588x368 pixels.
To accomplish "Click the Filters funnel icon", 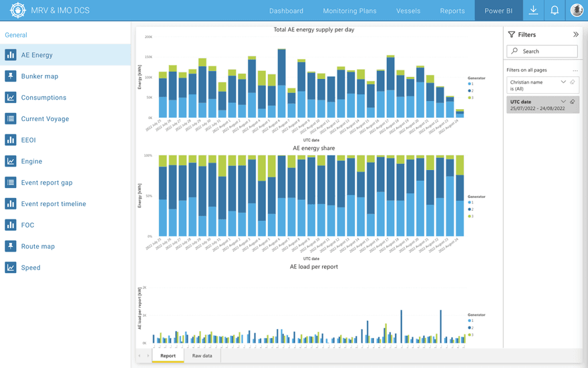I will (x=512, y=35).
